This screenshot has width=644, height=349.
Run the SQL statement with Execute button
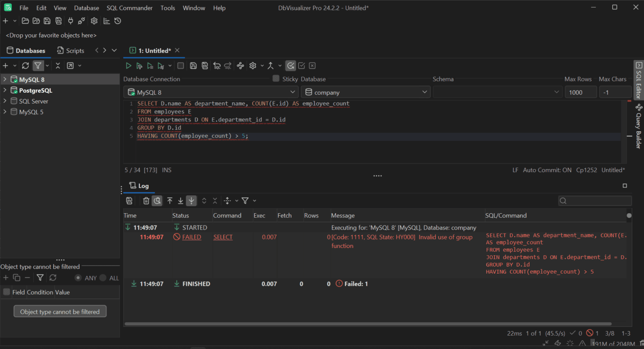(x=128, y=65)
